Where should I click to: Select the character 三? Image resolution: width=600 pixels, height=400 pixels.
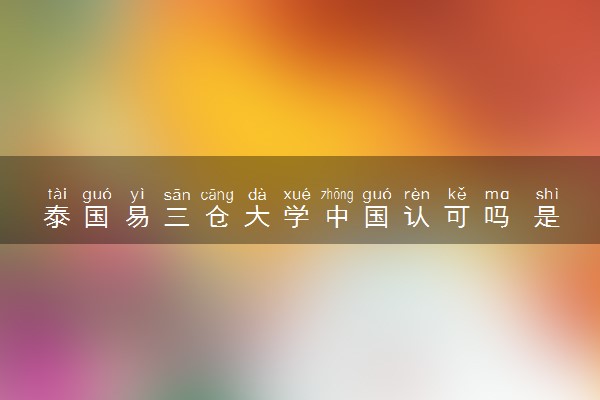pos(177,217)
